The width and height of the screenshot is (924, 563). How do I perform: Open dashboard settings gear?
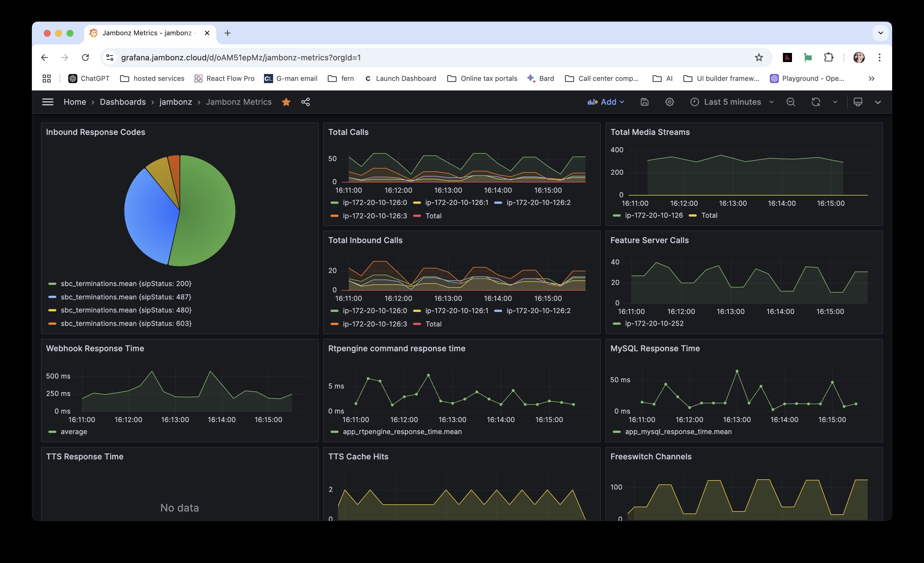pos(669,102)
